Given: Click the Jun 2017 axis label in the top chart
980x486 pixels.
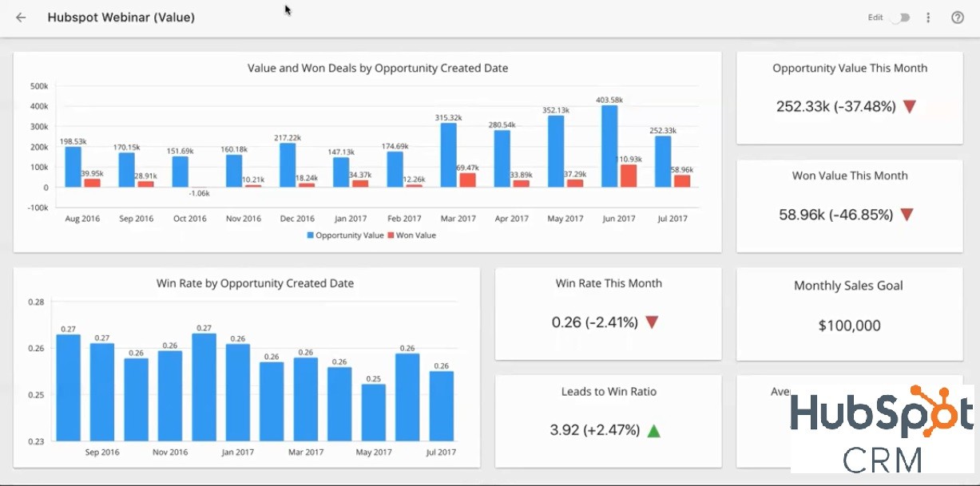Looking at the screenshot, I should tap(618, 219).
